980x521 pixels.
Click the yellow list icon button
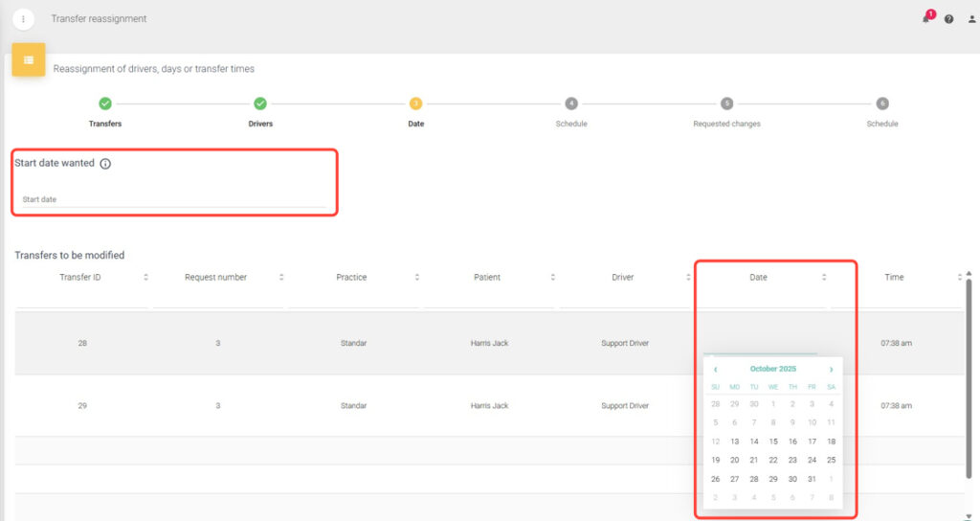(x=29, y=60)
